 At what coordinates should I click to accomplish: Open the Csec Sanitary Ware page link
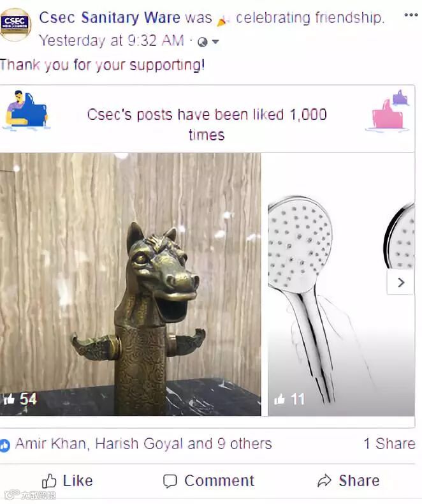tap(110, 17)
